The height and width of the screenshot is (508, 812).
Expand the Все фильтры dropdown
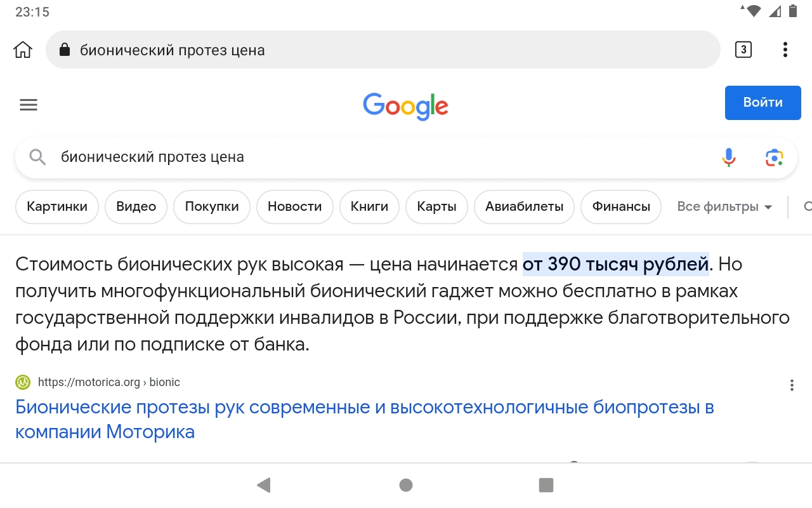[x=724, y=206]
